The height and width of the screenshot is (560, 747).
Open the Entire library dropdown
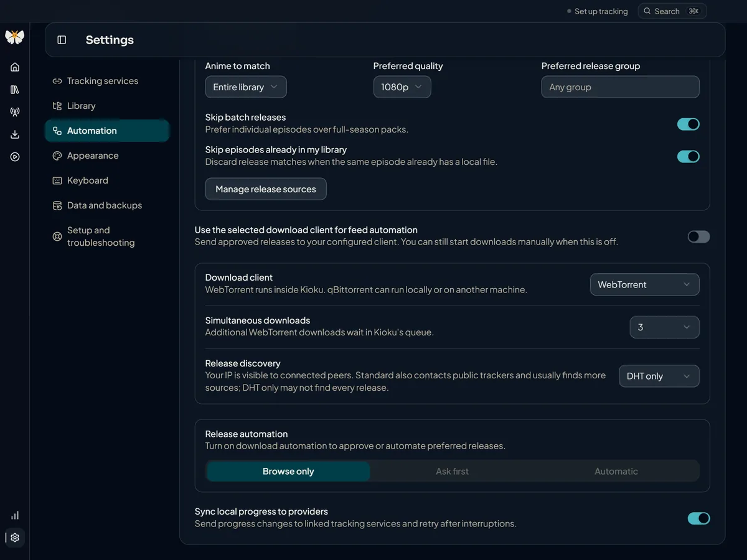pyautogui.click(x=246, y=87)
